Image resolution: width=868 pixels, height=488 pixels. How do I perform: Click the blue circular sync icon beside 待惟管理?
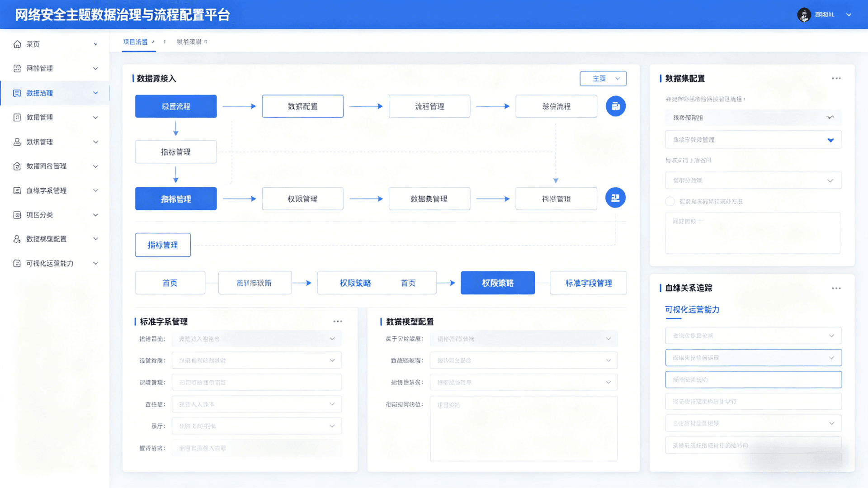coord(615,198)
